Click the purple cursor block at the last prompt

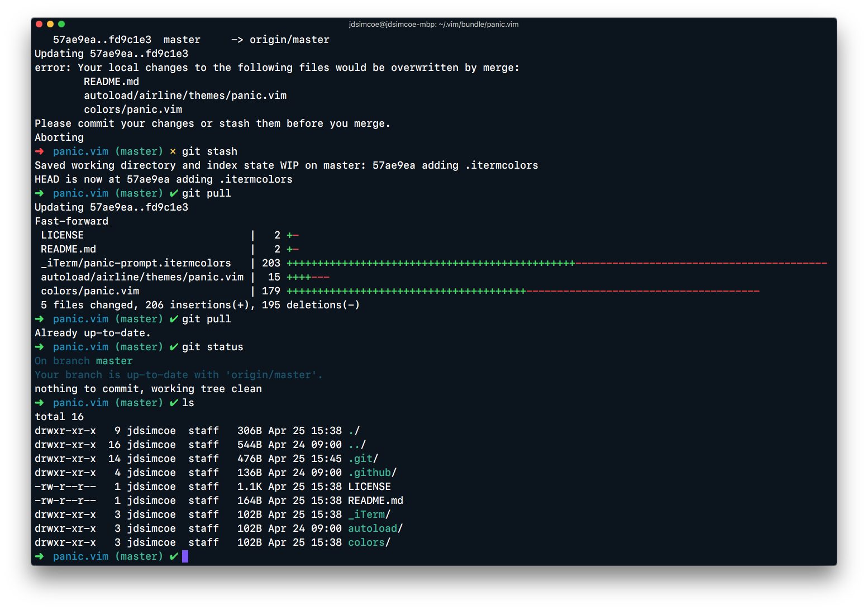pyautogui.click(x=185, y=556)
